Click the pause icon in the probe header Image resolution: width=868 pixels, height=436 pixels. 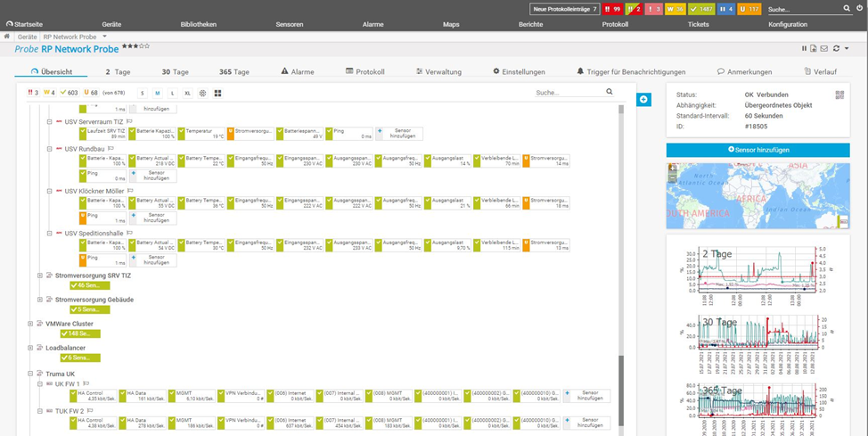[805, 48]
